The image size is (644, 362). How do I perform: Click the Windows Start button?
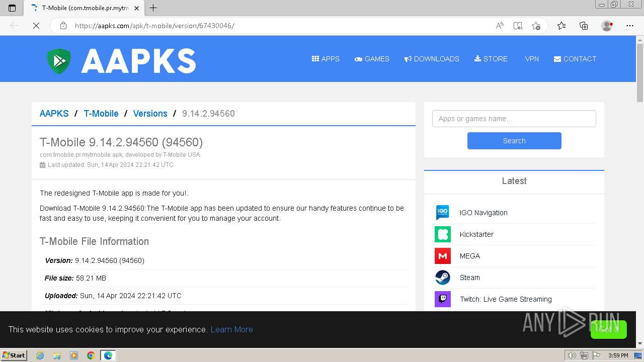coord(14,355)
